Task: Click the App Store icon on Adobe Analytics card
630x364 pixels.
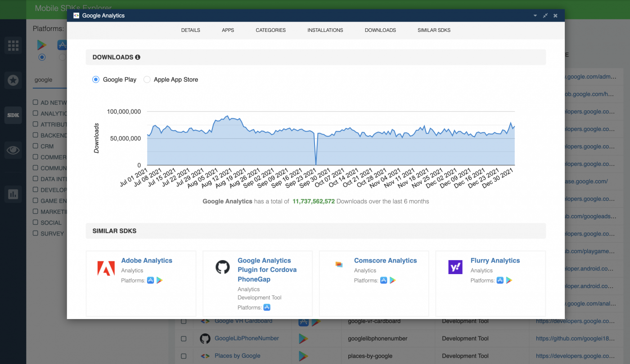Action: tap(151, 280)
